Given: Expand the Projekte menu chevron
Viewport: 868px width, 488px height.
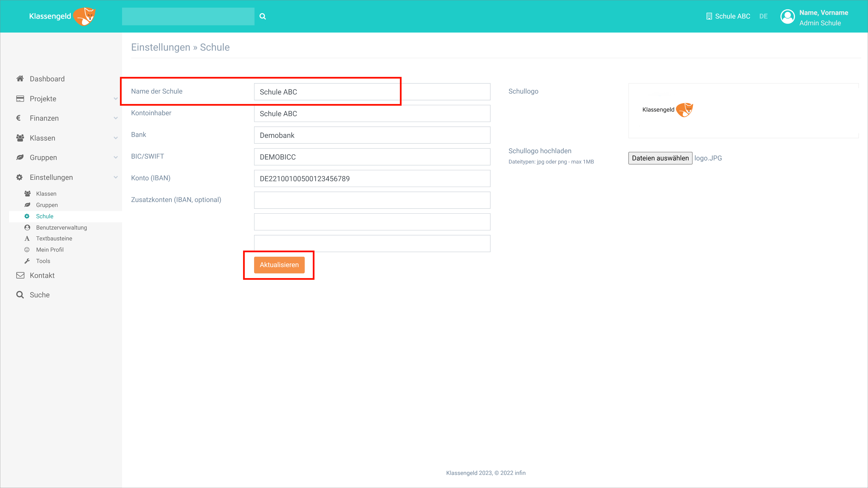Looking at the screenshot, I should pyautogui.click(x=115, y=99).
